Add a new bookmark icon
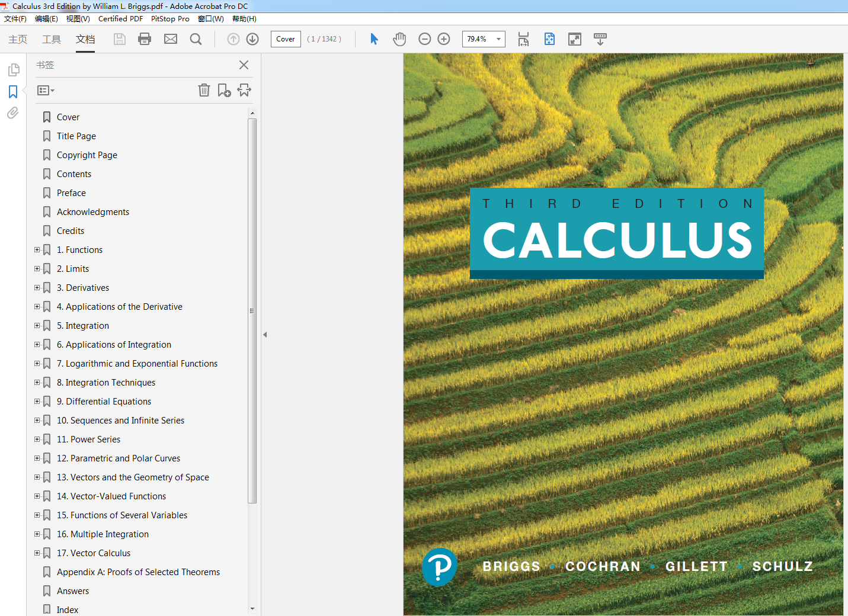 (224, 90)
